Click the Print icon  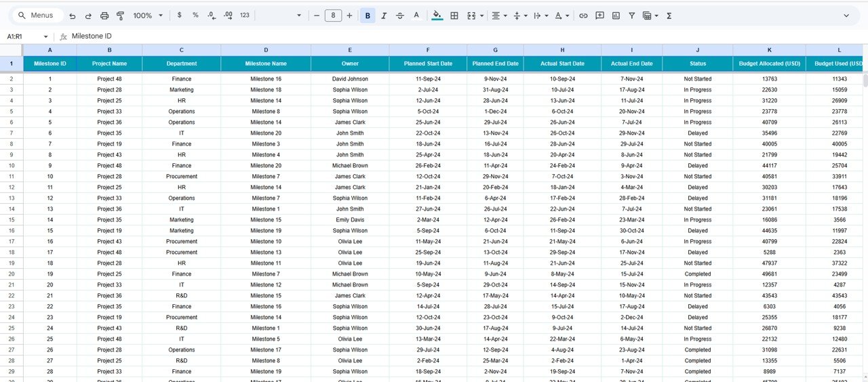104,16
